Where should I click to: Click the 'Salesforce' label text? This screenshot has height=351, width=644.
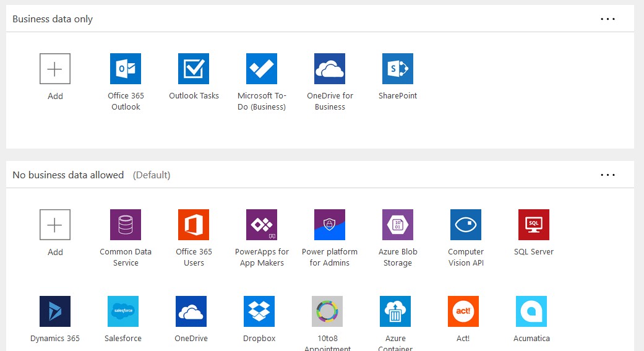pos(123,338)
